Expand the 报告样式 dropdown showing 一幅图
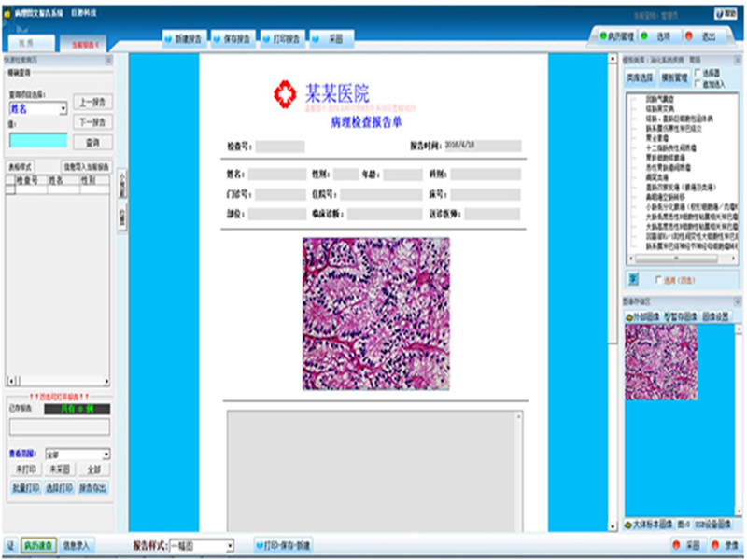The width and height of the screenshot is (747, 560). [230, 545]
